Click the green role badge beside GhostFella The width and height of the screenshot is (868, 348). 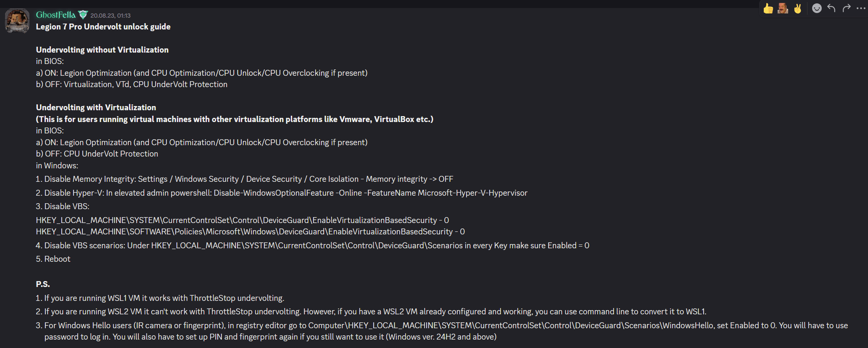pos(83,15)
